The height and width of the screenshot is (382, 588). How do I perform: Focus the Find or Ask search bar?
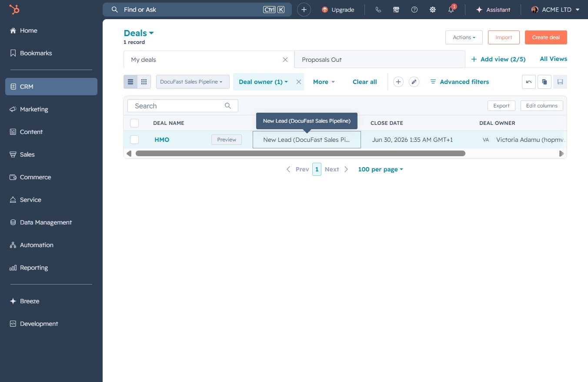tap(197, 10)
